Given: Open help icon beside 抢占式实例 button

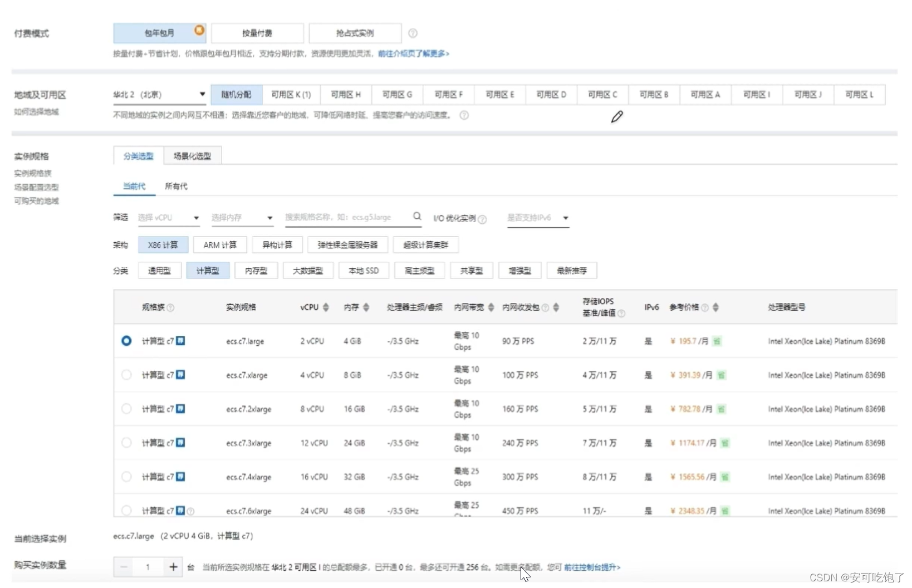Looking at the screenshot, I should (x=413, y=33).
